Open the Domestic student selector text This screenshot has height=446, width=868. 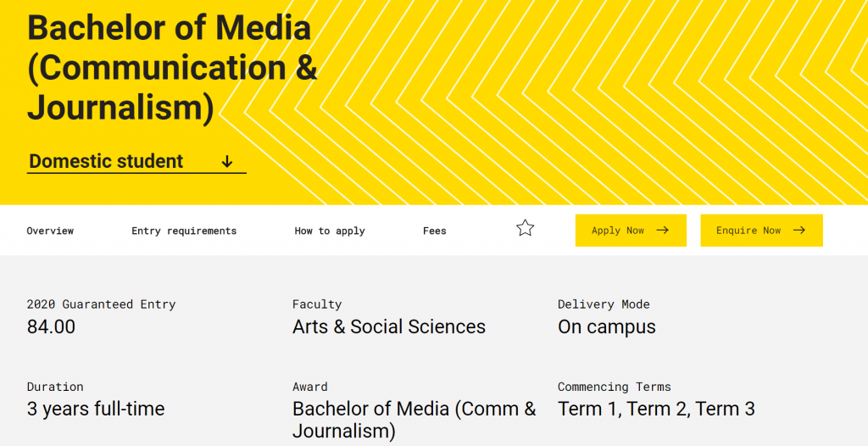(106, 161)
